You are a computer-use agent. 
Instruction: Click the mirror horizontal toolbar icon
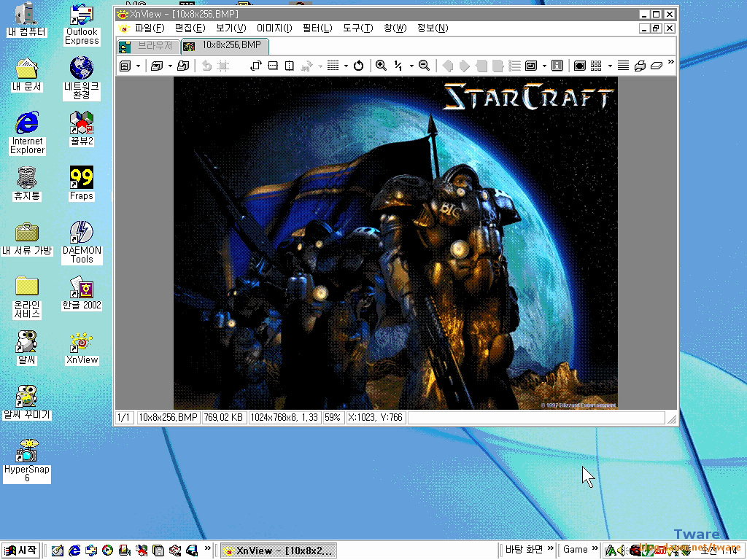click(x=289, y=66)
